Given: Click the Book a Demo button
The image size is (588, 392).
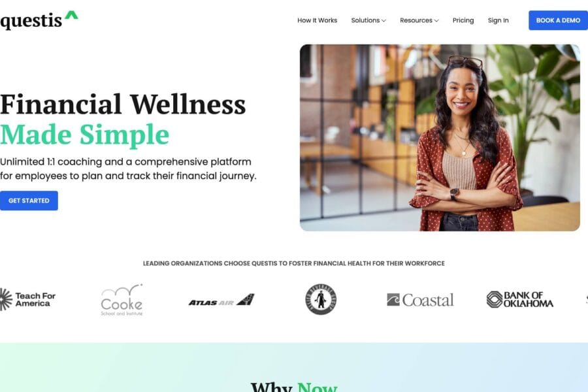Looking at the screenshot, I should click(558, 20).
